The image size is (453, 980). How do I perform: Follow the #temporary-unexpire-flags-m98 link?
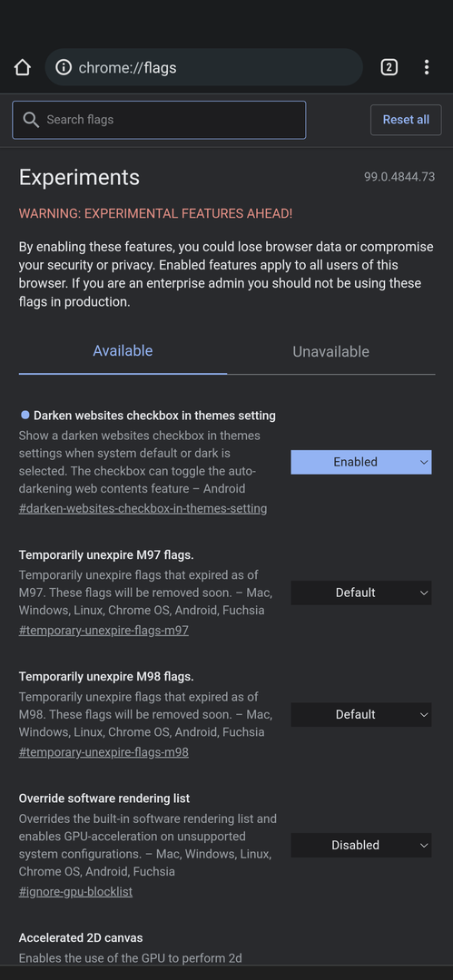coord(103,752)
